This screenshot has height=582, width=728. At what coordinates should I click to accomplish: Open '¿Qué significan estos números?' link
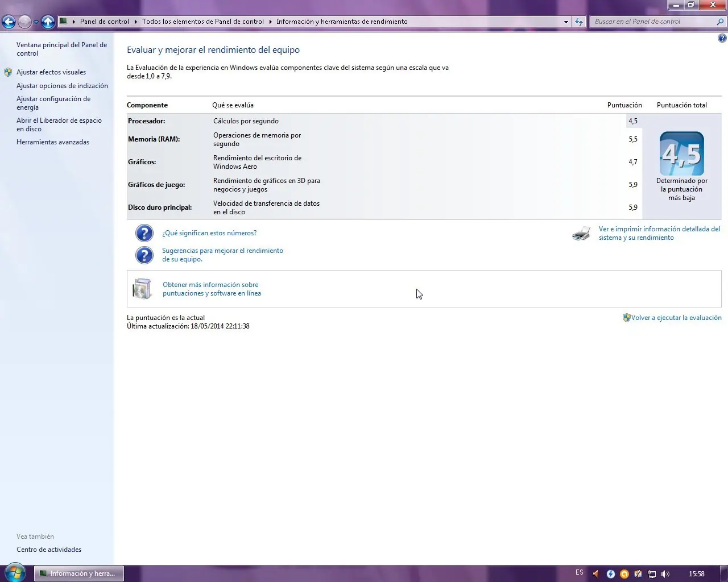[x=209, y=233]
